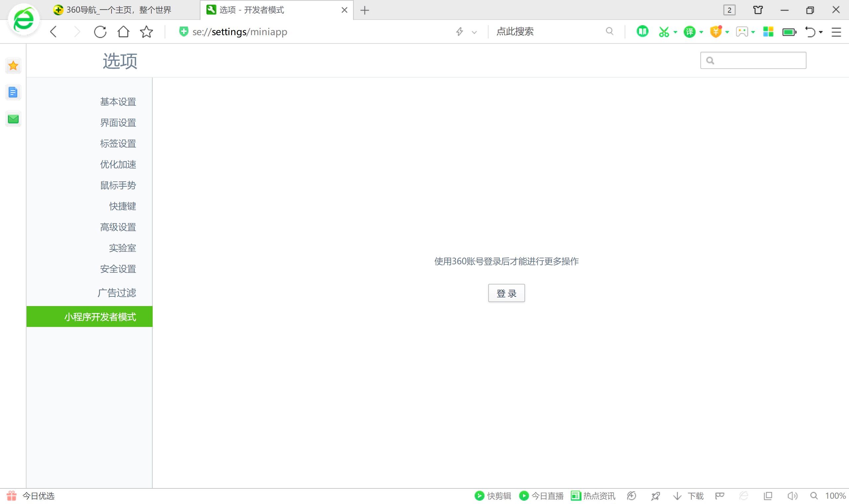The image size is (849, 504).
Task: Select 小程序开发者模式 in the sidebar
Action: pyautogui.click(x=89, y=317)
